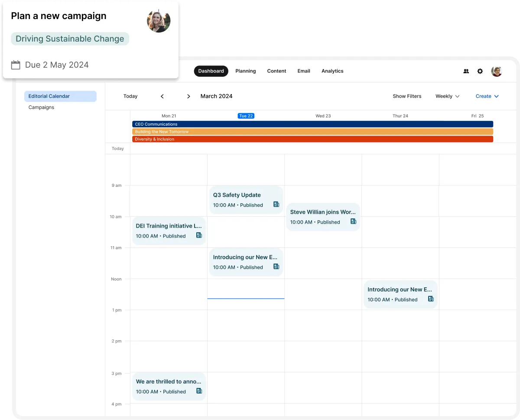Click the back chevron to previous week
The height and width of the screenshot is (420, 520).
click(162, 96)
